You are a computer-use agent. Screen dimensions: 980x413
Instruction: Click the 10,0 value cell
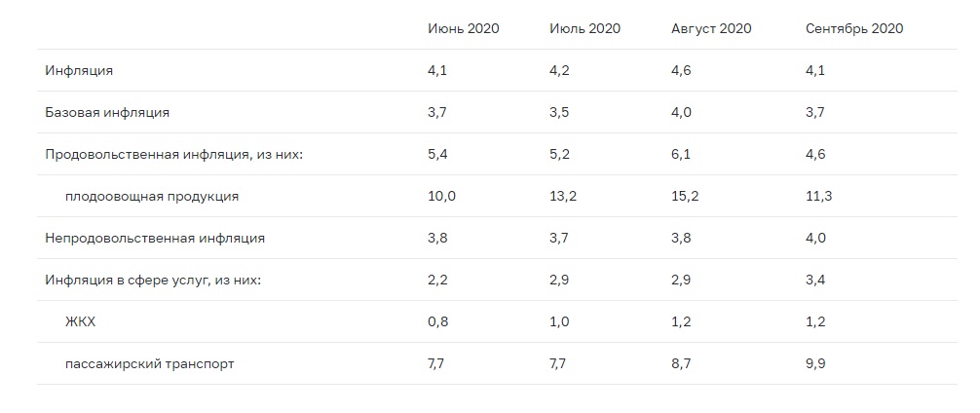(441, 196)
